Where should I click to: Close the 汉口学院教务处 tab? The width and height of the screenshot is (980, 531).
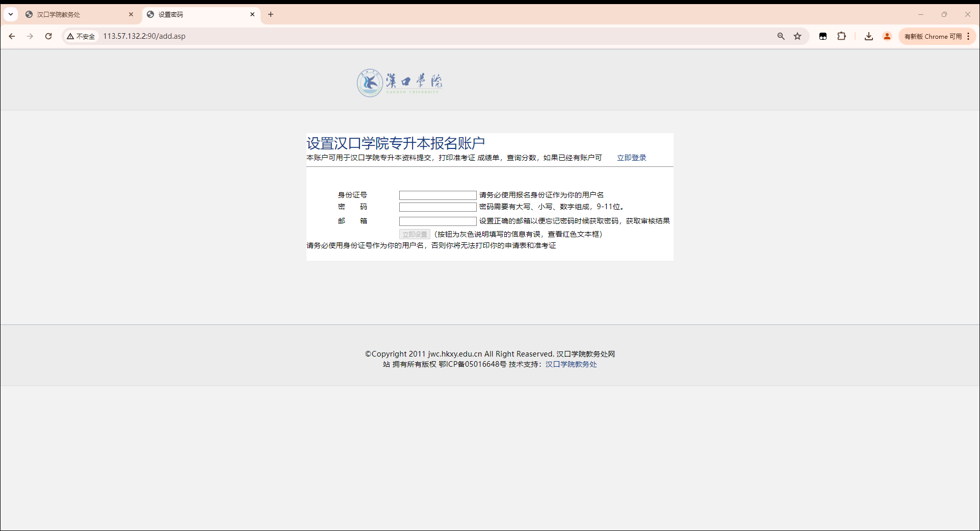tap(131, 14)
